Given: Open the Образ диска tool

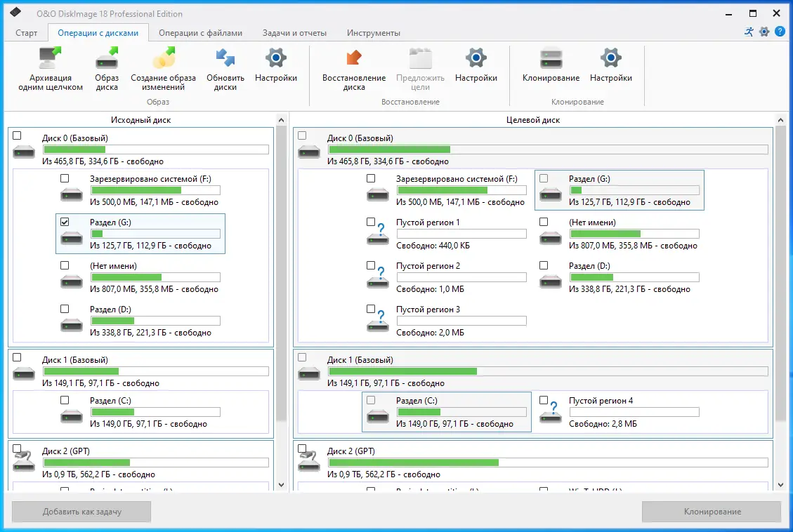Looking at the screenshot, I should click(107, 69).
